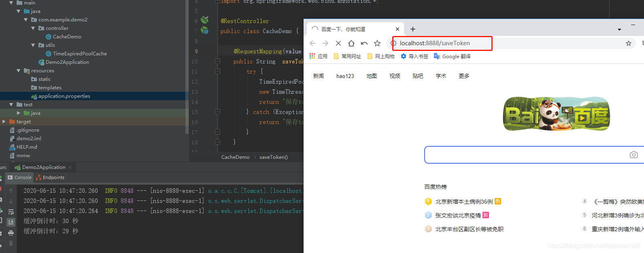The image size is (644, 253).
Task: Click the console down arrow icon
Action: pyautogui.click(x=11, y=201)
